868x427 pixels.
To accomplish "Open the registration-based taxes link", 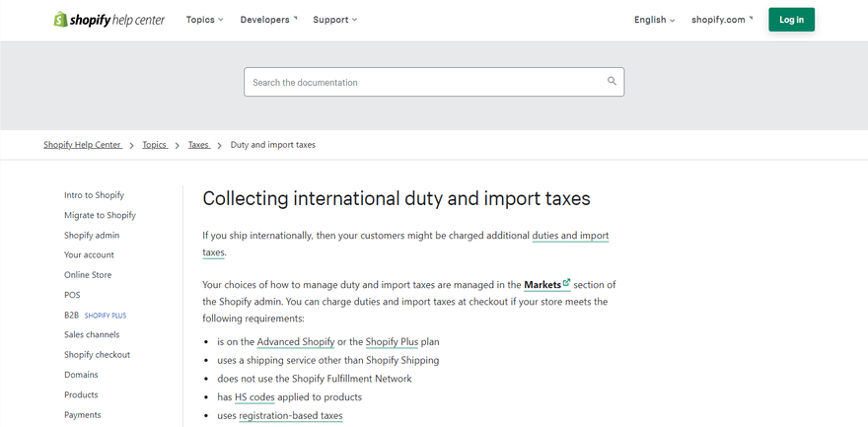I will click(291, 416).
